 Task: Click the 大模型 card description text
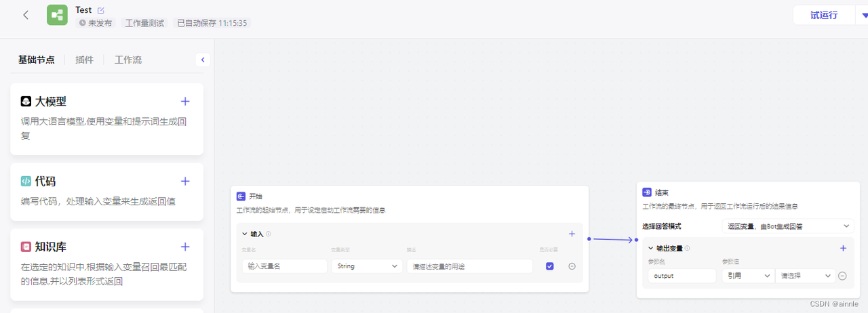tap(104, 129)
